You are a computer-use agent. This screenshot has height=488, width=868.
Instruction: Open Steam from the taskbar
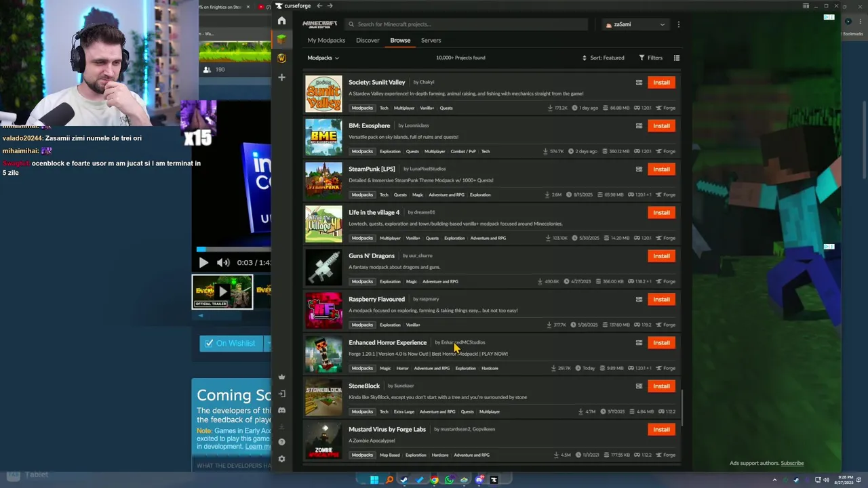tap(404, 480)
